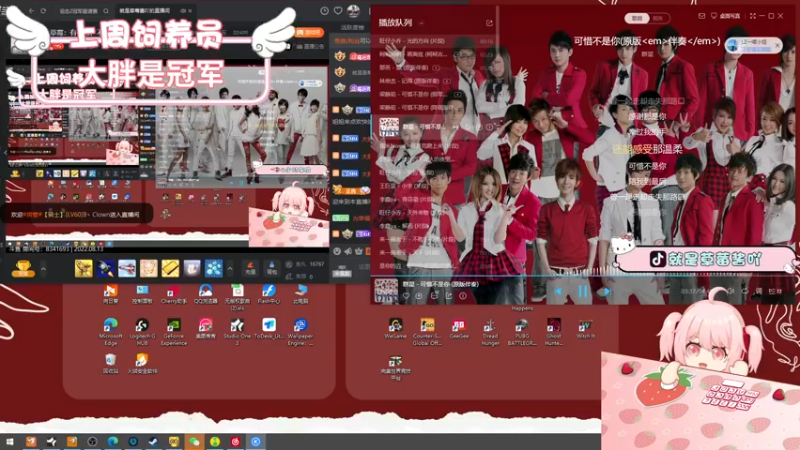Click the music player progress bar
This screenshot has height=450, width=800.
(x=583, y=277)
